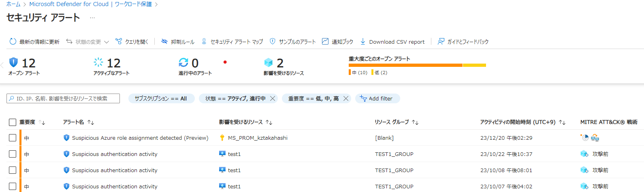
Task: Expand the status change (状態の変更) dropdown
Action: (x=106, y=42)
